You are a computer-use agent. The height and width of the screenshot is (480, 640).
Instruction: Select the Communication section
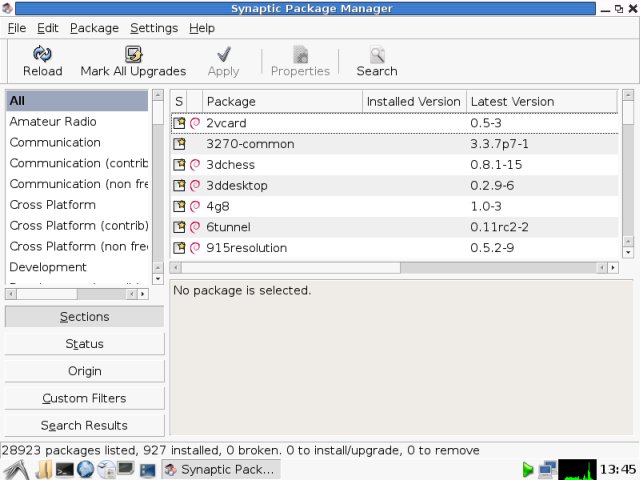tap(77, 142)
